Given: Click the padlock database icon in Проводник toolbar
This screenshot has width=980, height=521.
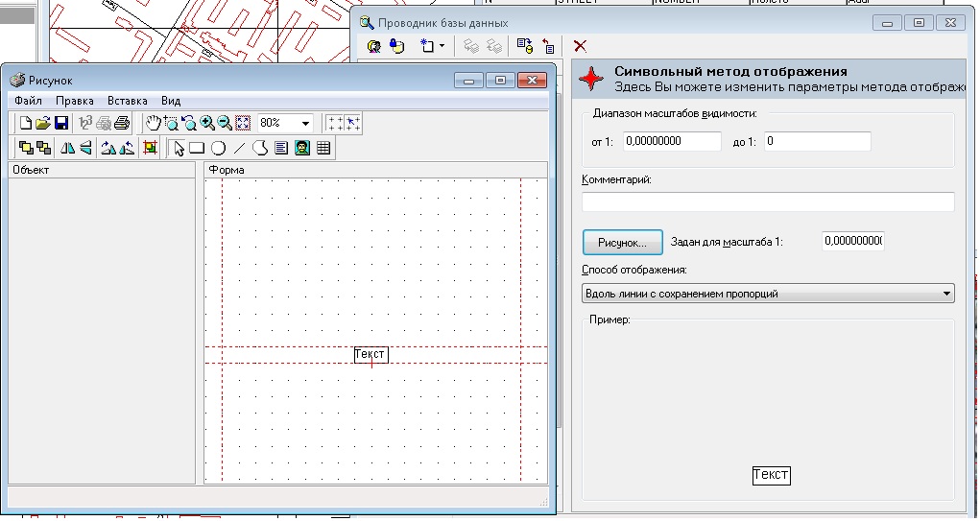Looking at the screenshot, I should [396, 46].
